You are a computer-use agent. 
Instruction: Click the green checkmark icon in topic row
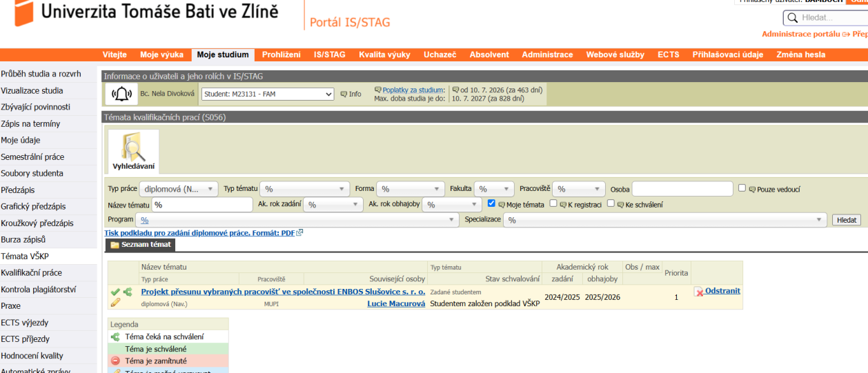tap(115, 292)
